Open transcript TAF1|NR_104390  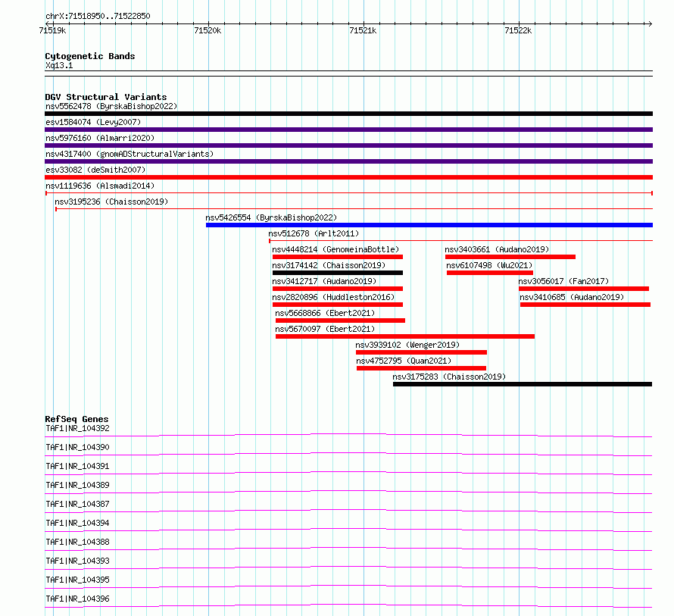pyautogui.click(x=77, y=447)
